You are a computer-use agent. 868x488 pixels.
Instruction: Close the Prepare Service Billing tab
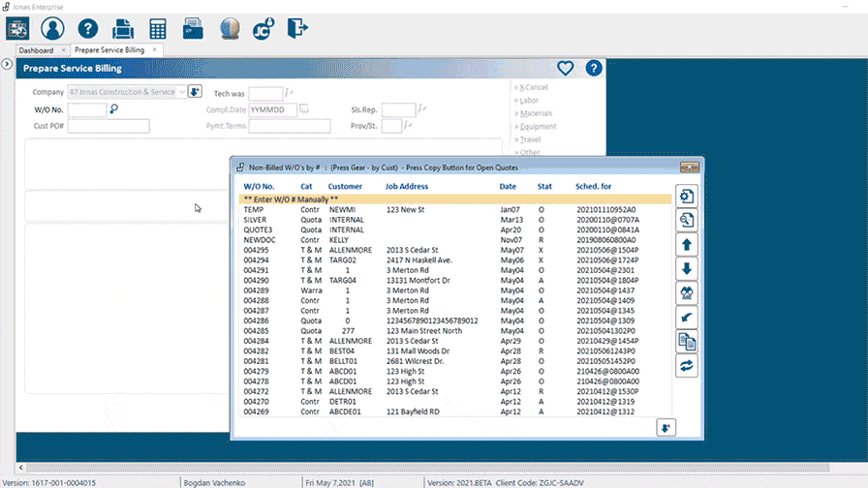(x=154, y=49)
